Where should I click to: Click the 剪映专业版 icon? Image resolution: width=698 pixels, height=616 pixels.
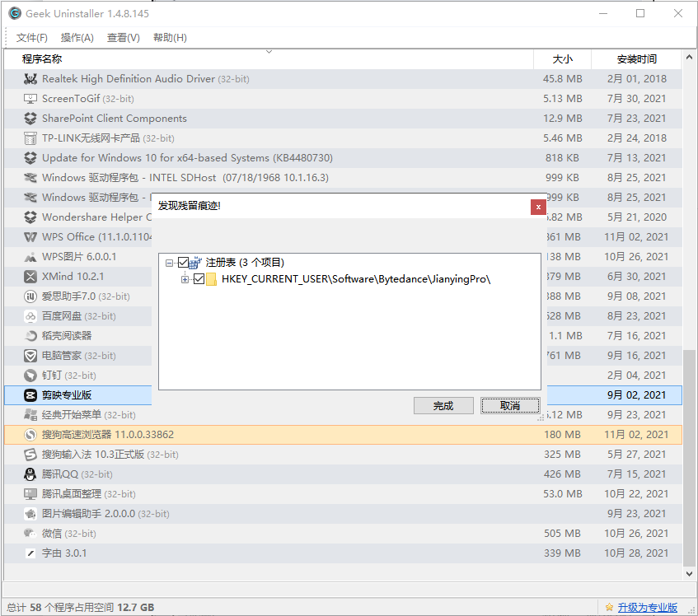tap(30, 395)
